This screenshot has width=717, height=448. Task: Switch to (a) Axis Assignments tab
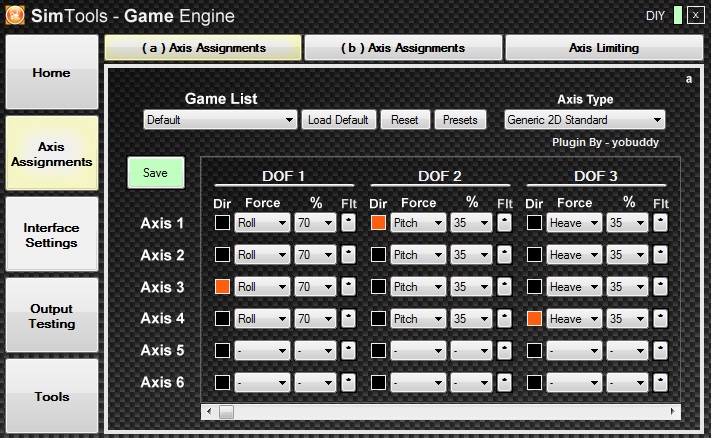(x=203, y=48)
